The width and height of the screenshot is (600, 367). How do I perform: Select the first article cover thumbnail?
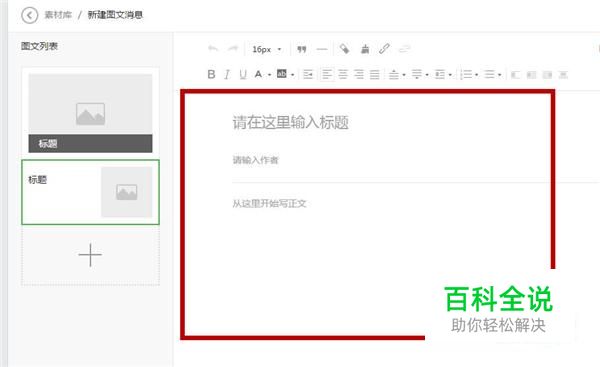tap(90, 104)
